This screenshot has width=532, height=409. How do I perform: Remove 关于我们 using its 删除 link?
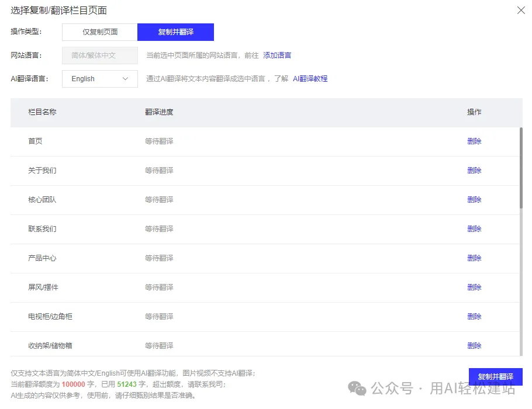pyautogui.click(x=474, y=170)
